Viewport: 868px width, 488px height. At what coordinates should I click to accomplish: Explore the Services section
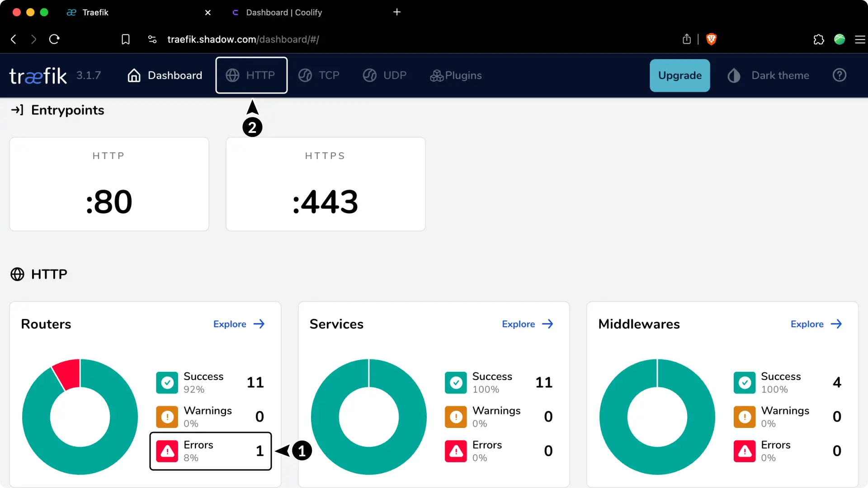[528, 324]
